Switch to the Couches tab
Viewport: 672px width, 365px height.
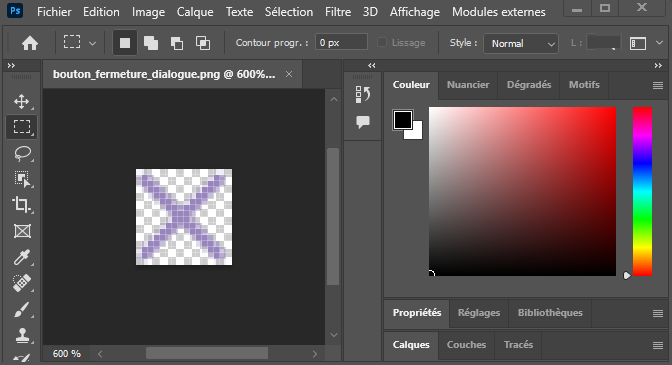point(466,345)
